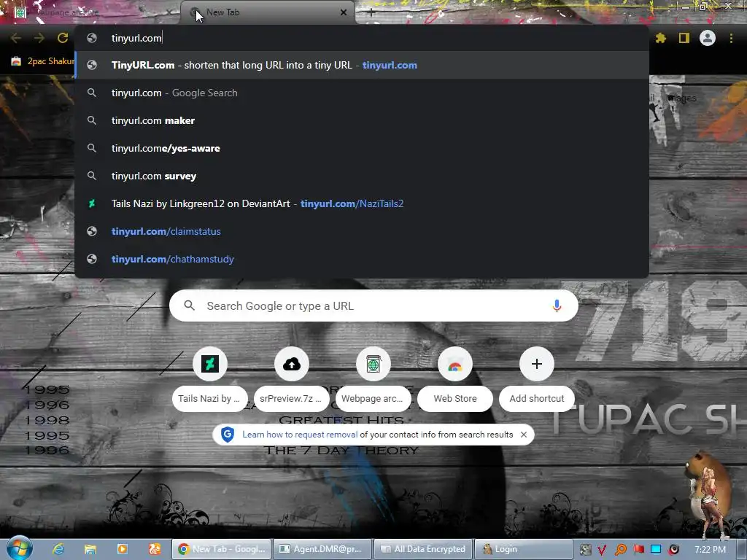Dismiss the contact info removal notice
Screen dimensions: 747x560
coord(524,435)
